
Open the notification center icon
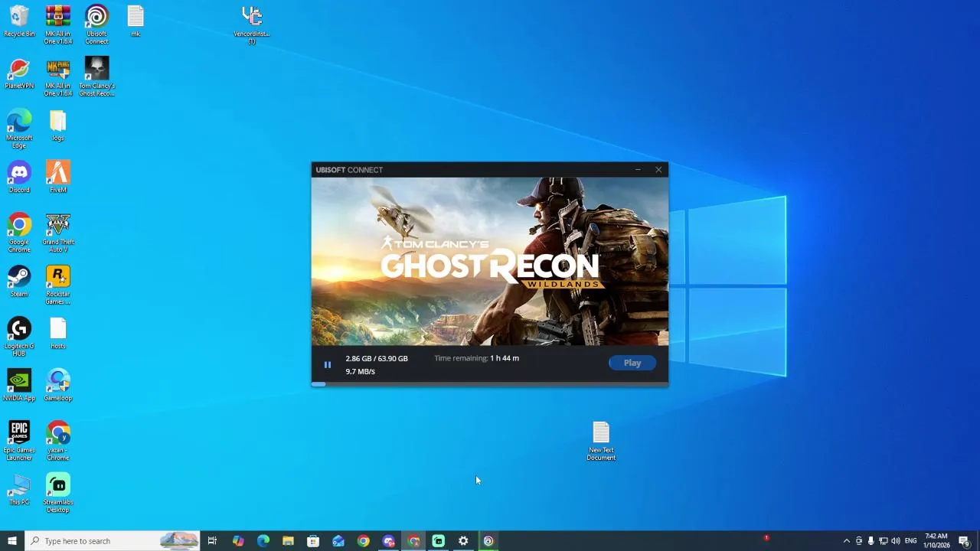965,541
